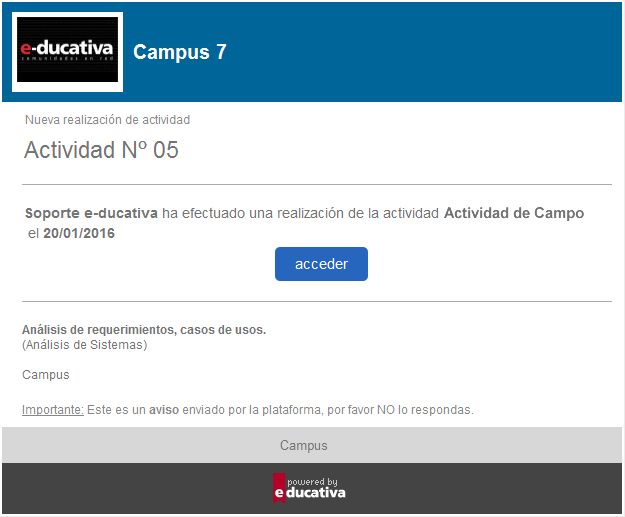Click the Campus text below the course name
The width and height of the screenshot is (625, 517).
tap(46, 375)
